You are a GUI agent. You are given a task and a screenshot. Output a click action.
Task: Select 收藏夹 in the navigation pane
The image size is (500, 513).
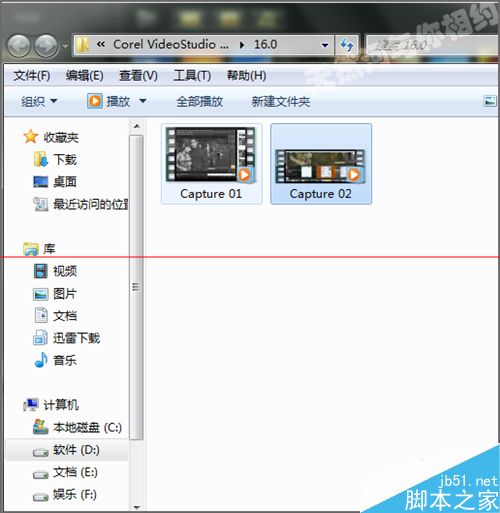coord(61,137)
